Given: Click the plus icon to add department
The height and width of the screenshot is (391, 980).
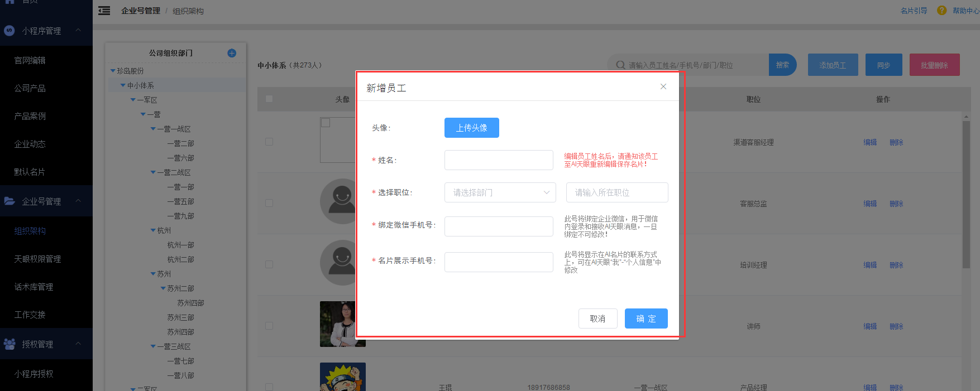Looking at the screenshot, I should (232, 53).
